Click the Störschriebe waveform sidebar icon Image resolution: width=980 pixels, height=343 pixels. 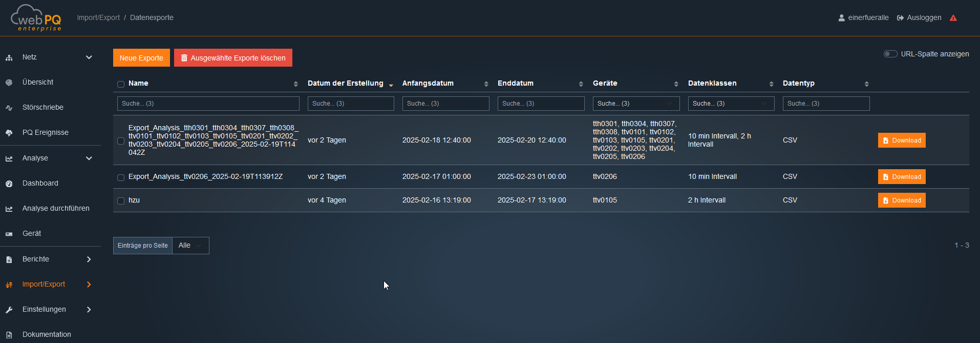[9, 108]
